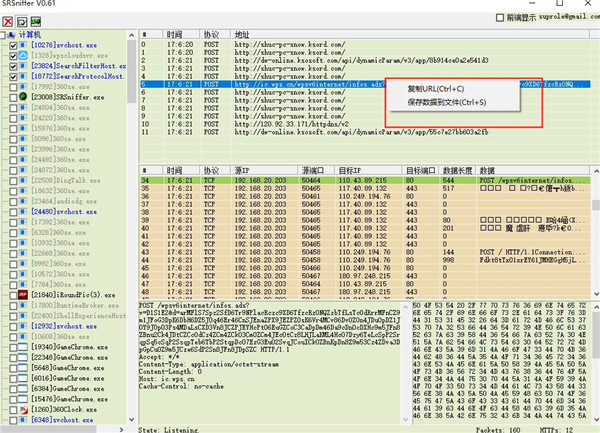
Task: Enable the 前端显示 checkbox
Action: [x=500, y=18]
